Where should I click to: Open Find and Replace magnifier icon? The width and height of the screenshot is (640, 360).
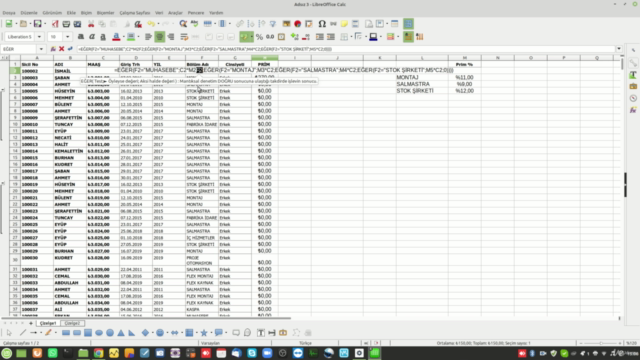pyautogui.click(x=183, y=24)
